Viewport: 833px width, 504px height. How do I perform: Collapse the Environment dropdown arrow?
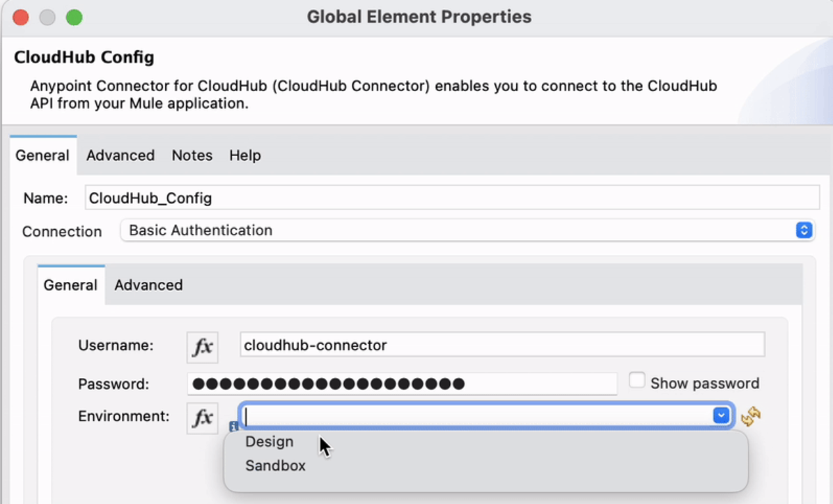[x=721, y=416]
